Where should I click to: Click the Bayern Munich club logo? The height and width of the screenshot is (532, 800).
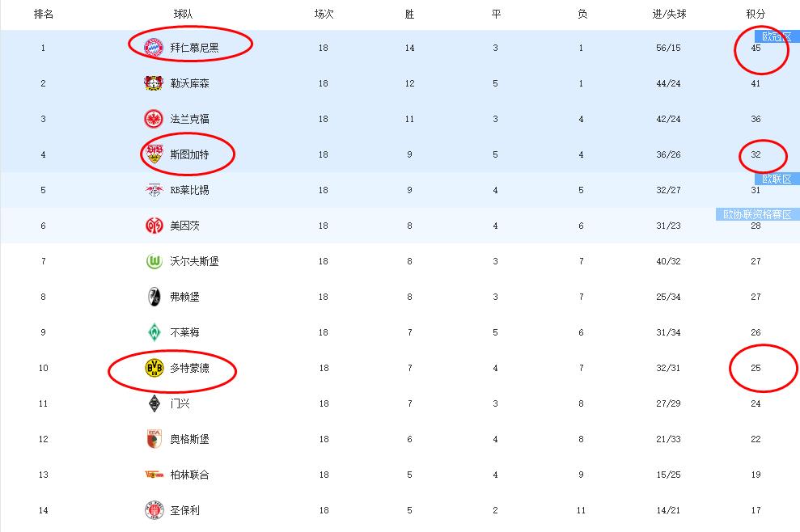(154, 48)
